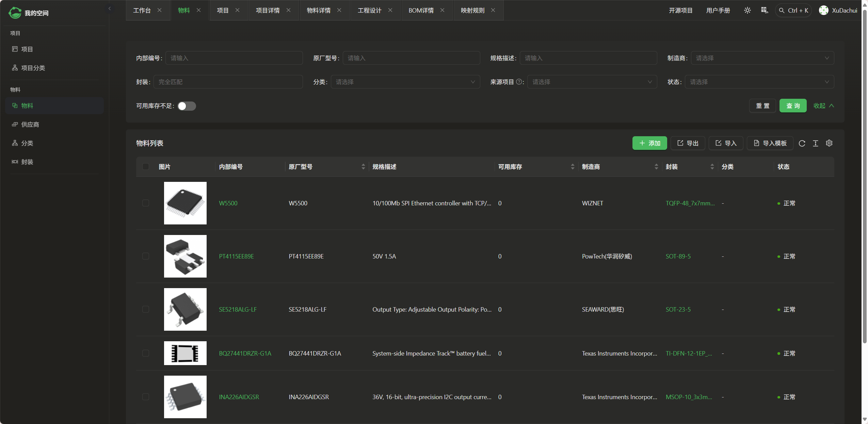Sort by the 原厂型号 column sort icon
This screenshot has height=424, width=868.
coord(363,167)
